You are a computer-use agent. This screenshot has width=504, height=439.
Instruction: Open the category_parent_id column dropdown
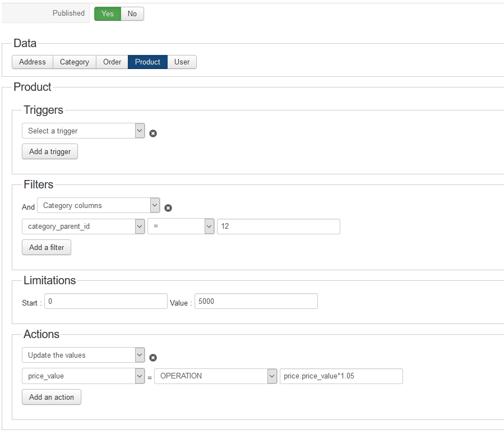point(83,227)
